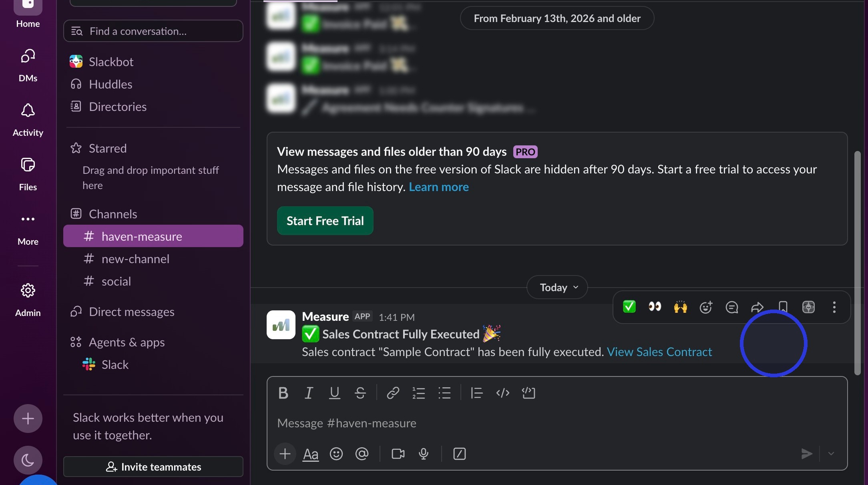
Task: Mention someone with the @ icon
Action: point(362,454)
